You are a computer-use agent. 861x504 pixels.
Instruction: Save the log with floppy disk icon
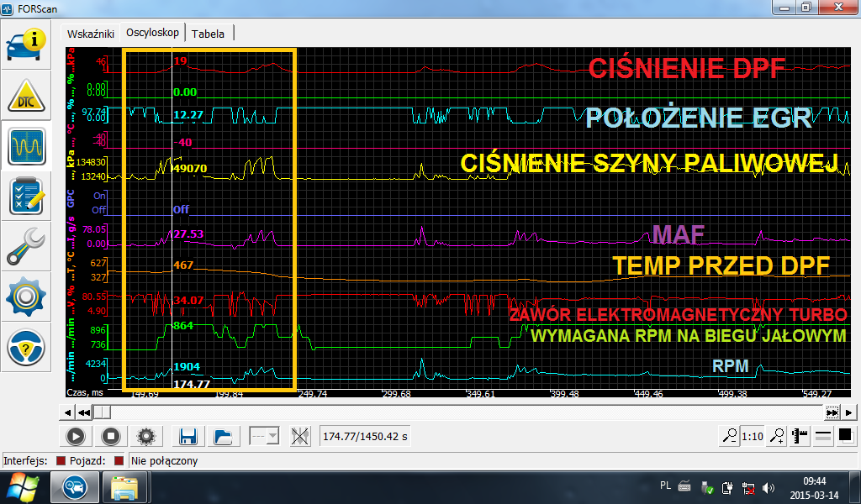click(188, 436)
